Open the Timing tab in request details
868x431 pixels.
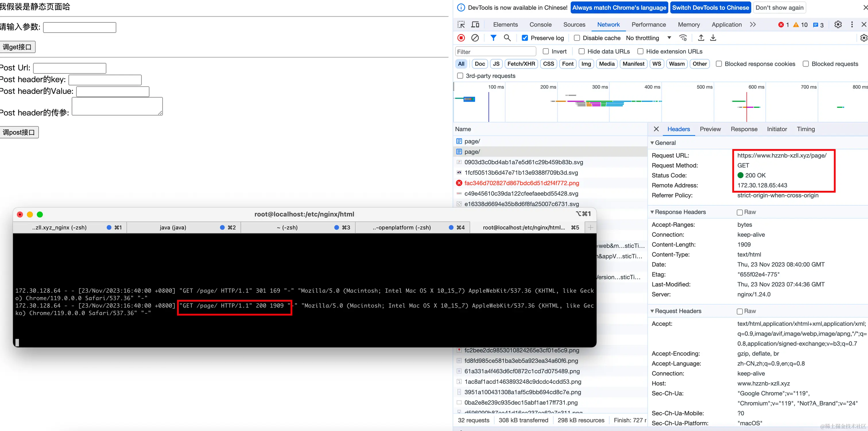point(805,129)
